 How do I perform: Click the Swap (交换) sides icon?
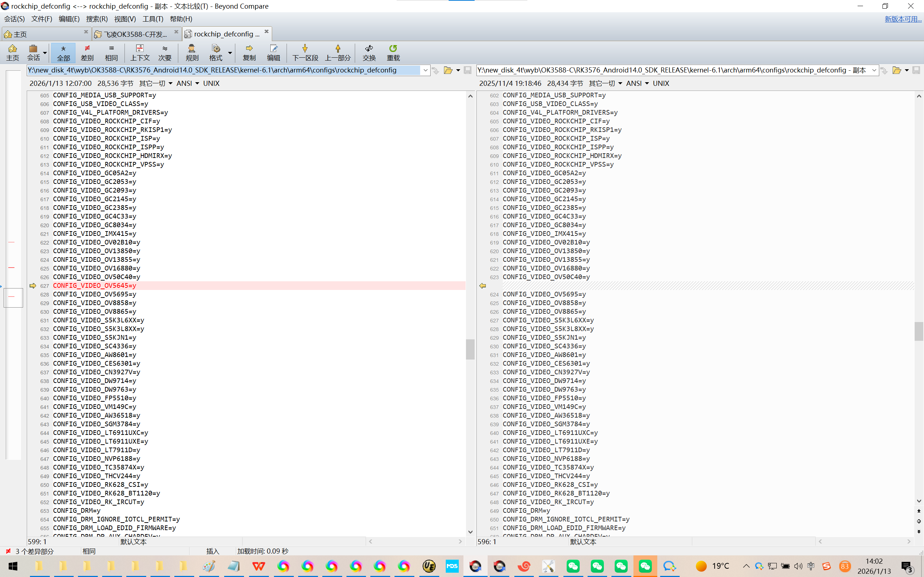[369, 48]
